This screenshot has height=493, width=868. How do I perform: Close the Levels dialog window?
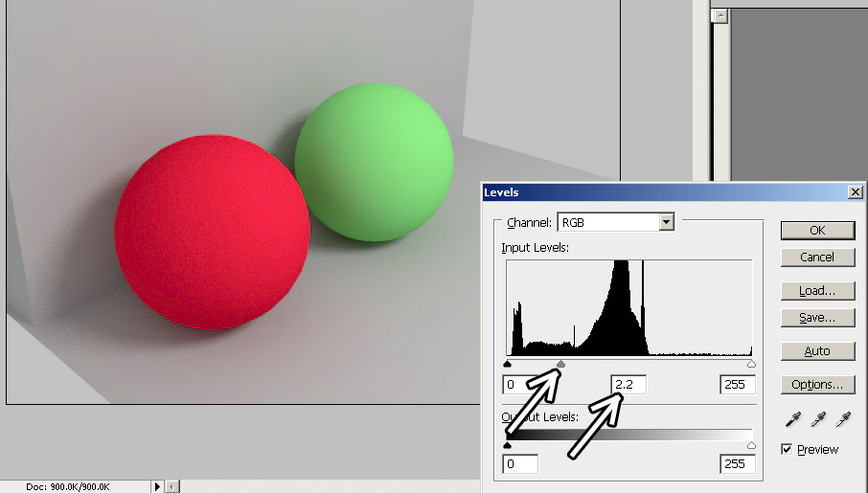pyautogui.click(x=856, y=192)
